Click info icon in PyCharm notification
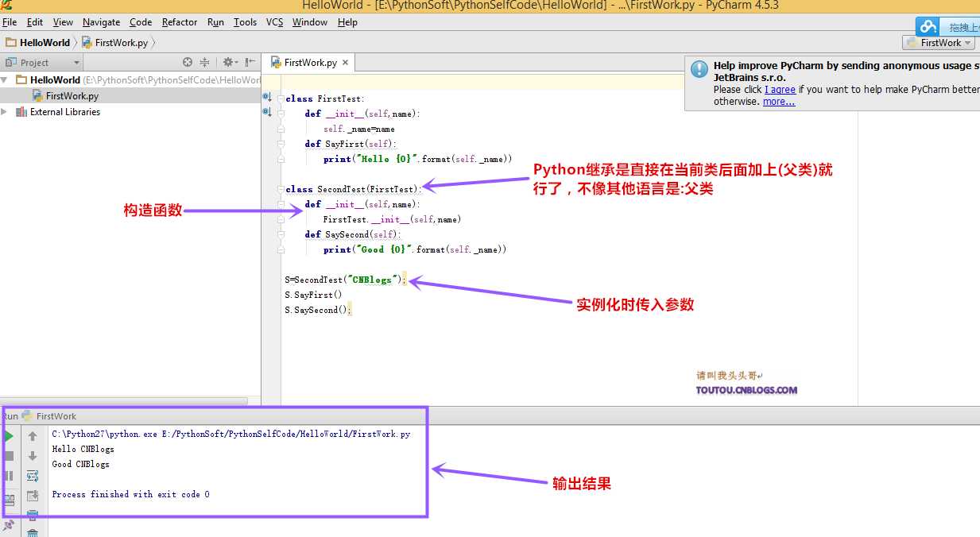 coord(699,70)
